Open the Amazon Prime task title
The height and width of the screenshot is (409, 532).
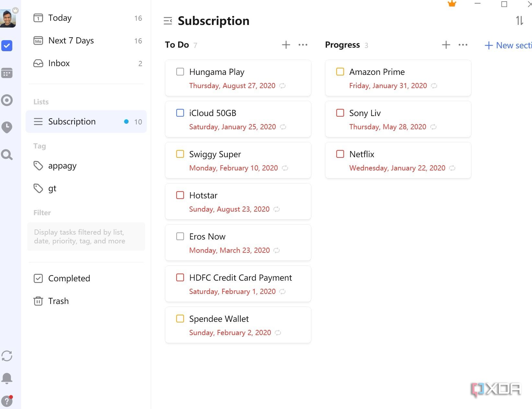coord(377,72)
